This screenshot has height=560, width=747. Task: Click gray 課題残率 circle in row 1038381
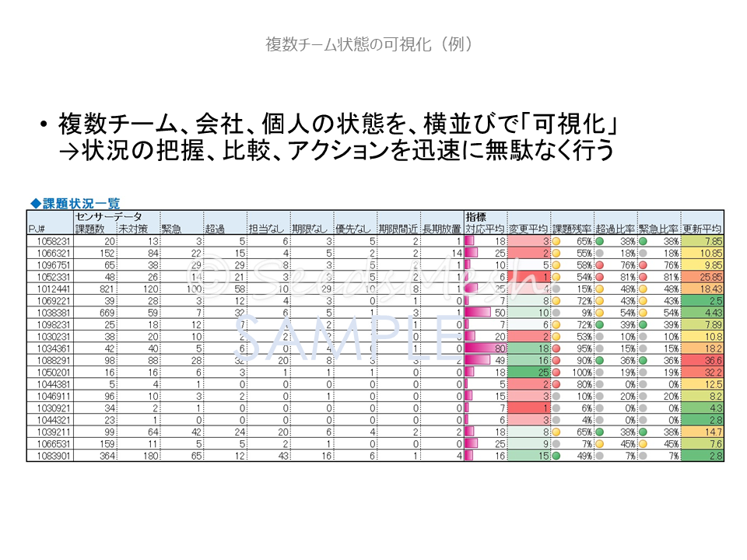point(556,313)
